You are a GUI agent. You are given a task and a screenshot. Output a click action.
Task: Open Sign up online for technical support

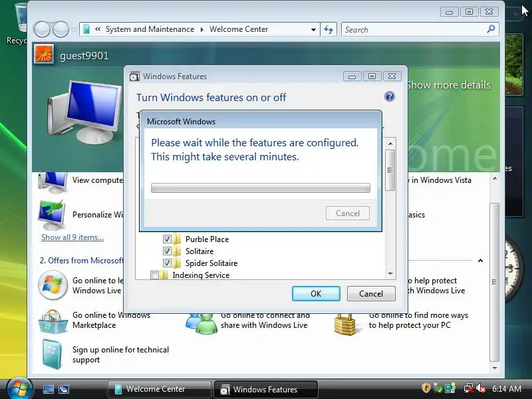(120, 354)
